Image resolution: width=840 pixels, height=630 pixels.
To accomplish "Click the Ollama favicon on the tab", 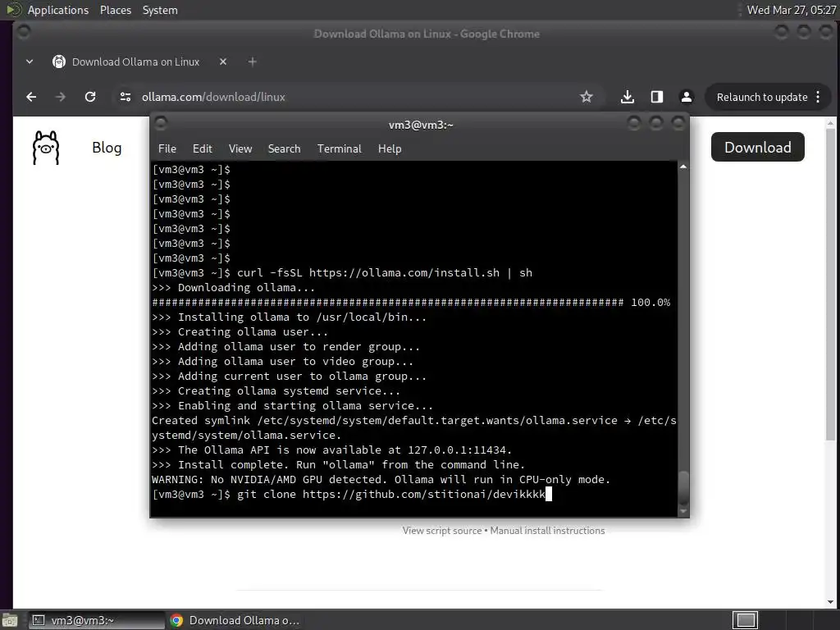I will [59, 62].
